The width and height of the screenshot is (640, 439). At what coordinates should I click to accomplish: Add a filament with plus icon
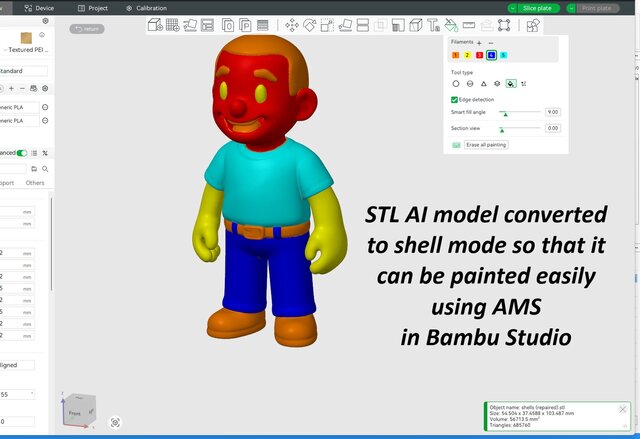pos(480,43)
